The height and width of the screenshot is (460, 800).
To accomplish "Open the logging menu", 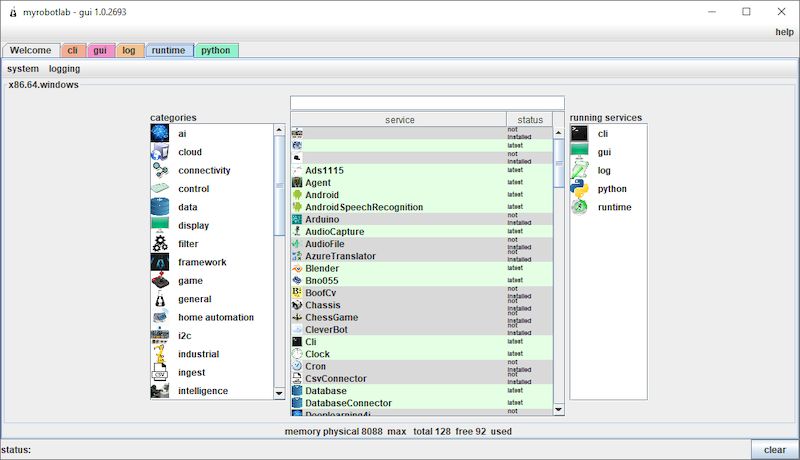I will [x=64, y=69].
